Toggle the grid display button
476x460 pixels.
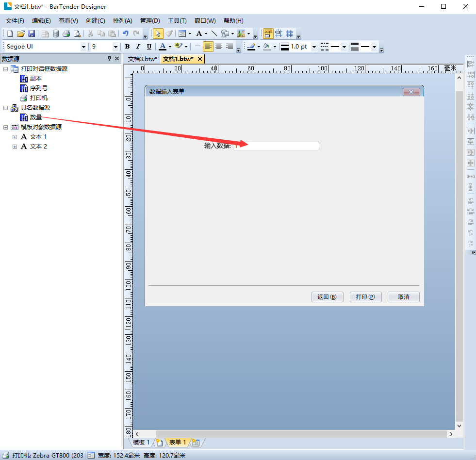click(290, 33)
